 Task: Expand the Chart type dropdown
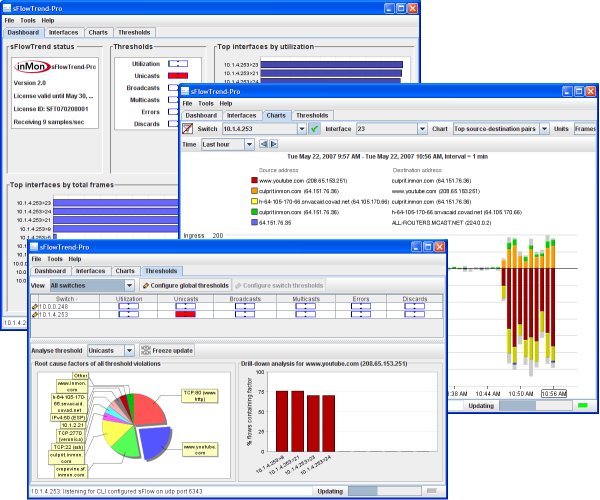coord(544,129)
